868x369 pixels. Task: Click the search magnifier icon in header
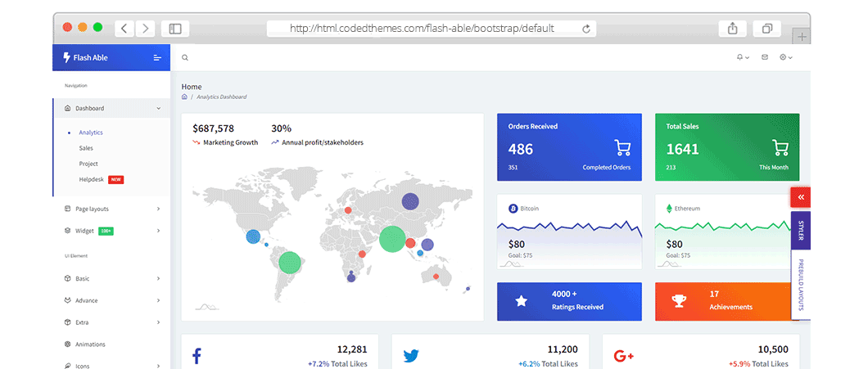185,57
